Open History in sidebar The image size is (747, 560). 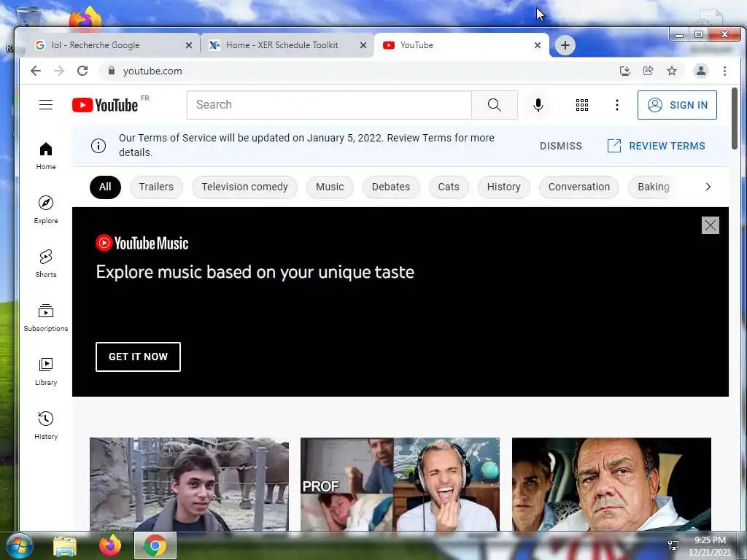click(46, 425)
